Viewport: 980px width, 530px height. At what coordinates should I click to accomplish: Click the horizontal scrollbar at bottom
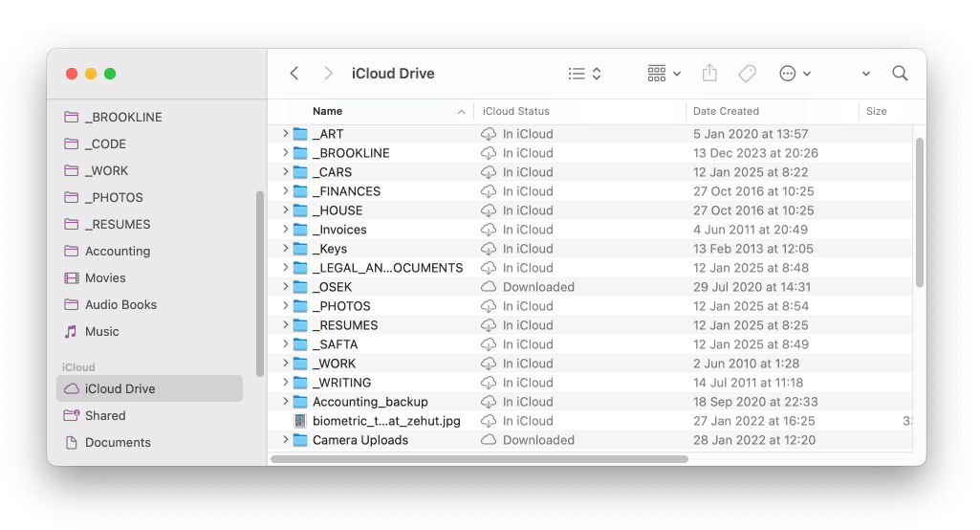(x=479, y=458)
